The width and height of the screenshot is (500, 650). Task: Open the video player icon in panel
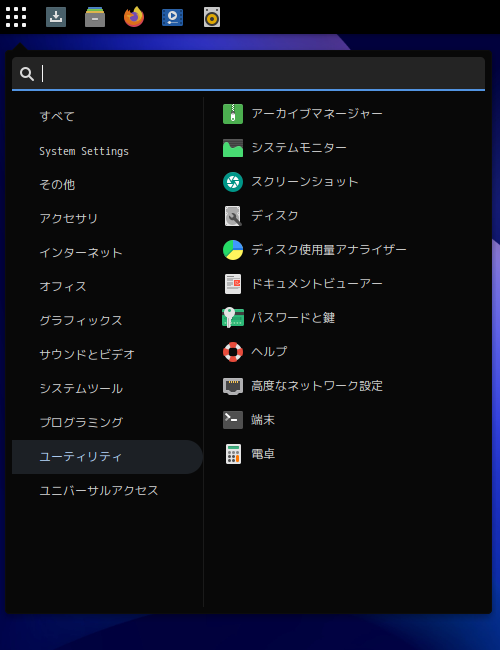(x=172, y=17)
